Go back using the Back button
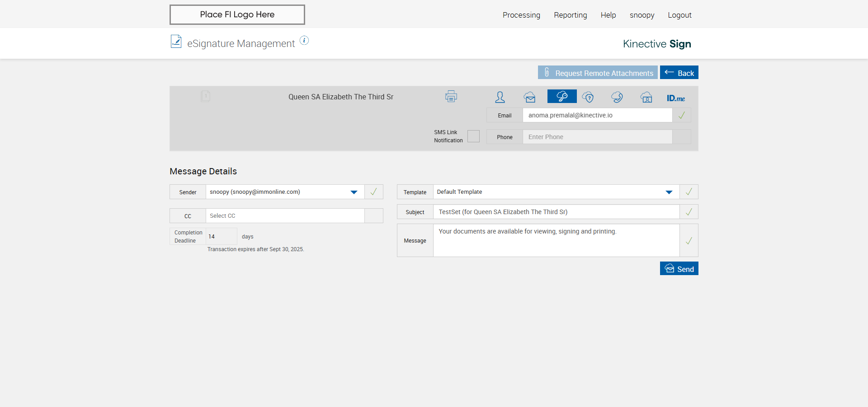This screenshot has width=868, height=407. coord(679,73)
